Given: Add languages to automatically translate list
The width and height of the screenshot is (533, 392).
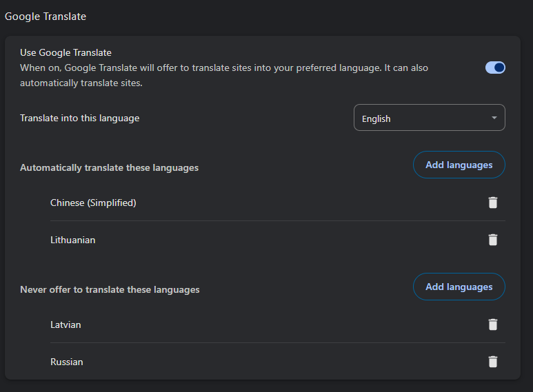Looking at the screenshot, I should [459, 165].
